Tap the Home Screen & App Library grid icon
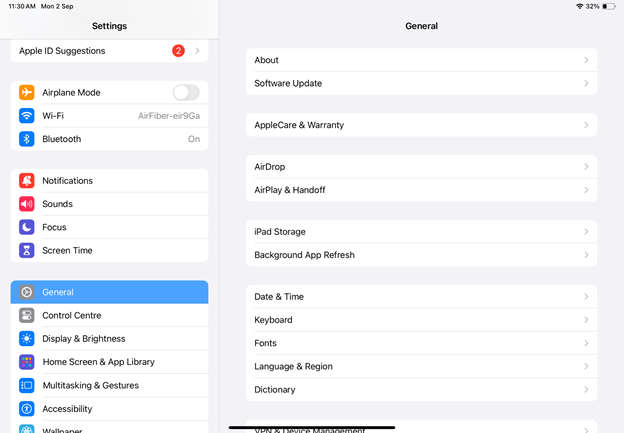The width and height of the screenshot is (624, 433). pyautogui.click(x=27, y=362)
